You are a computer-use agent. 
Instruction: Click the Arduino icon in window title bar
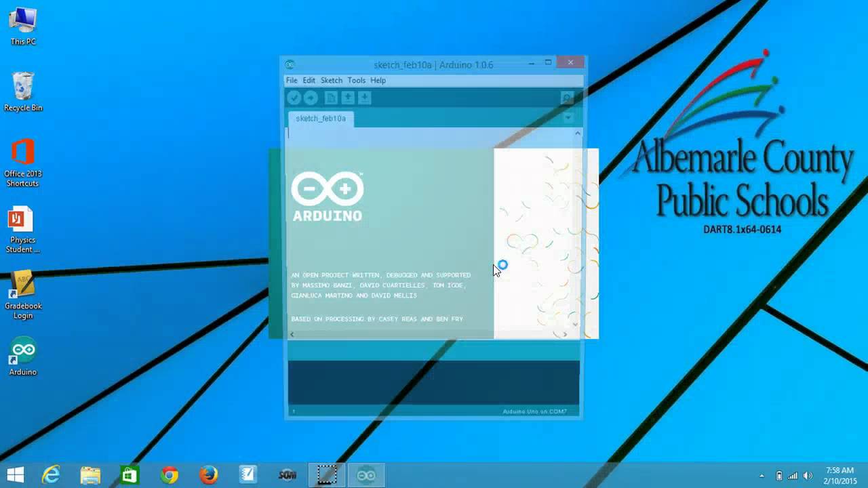pos(290,65)
